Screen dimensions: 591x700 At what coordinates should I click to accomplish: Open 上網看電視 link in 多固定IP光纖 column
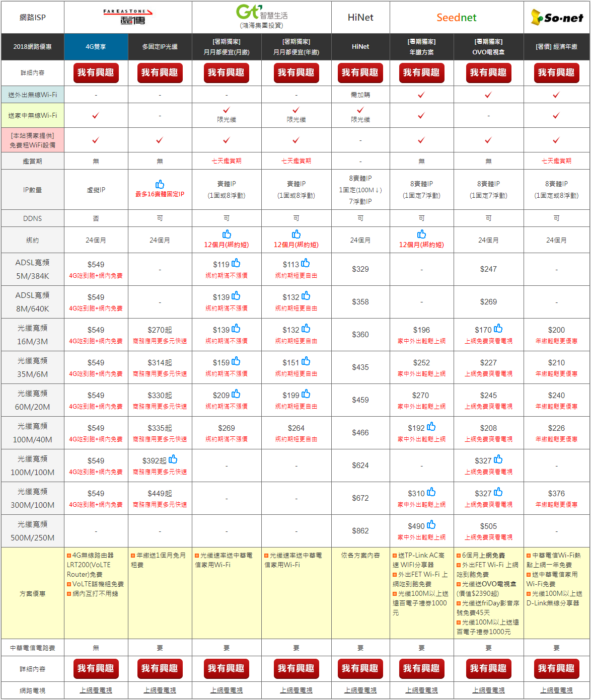pos(160,690)
